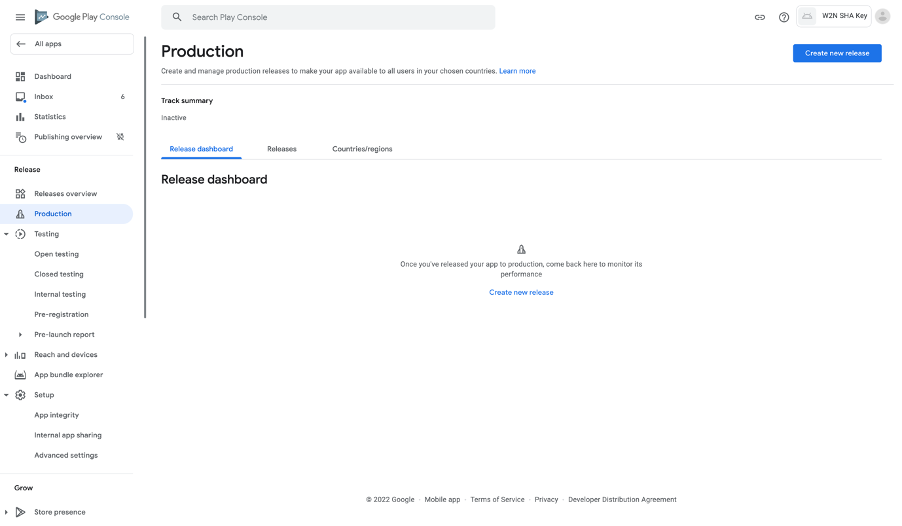902x526 pixels.
Task: Switch to the Releases tab
Action: [x=282, y=149]
